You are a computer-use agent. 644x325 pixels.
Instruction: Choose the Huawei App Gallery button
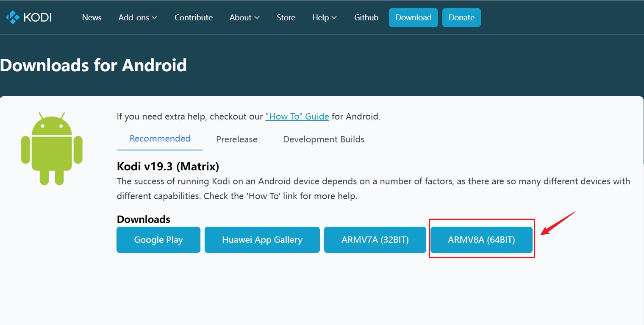(x=262, y=240)
